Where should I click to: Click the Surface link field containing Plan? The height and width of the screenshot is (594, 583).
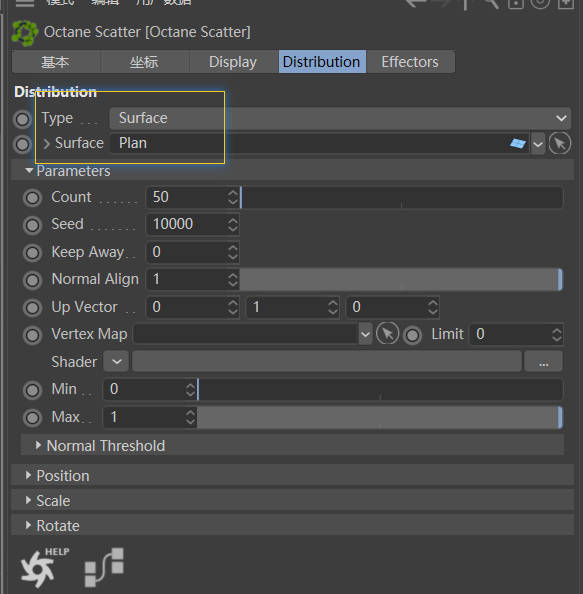(x=320, y=144)
